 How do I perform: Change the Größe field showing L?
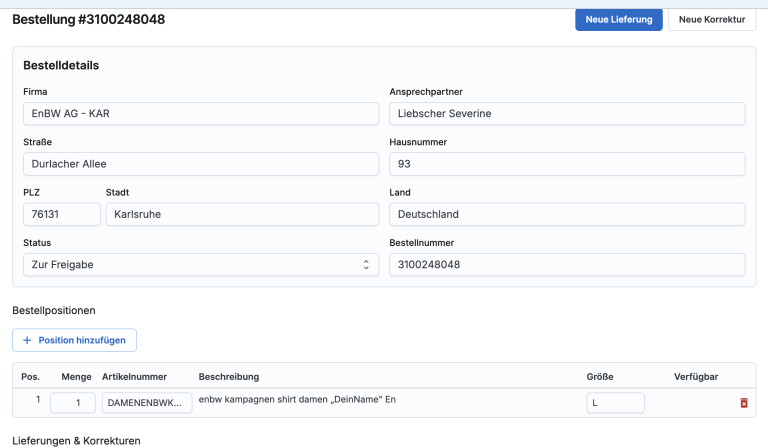(x=615, y=402)
